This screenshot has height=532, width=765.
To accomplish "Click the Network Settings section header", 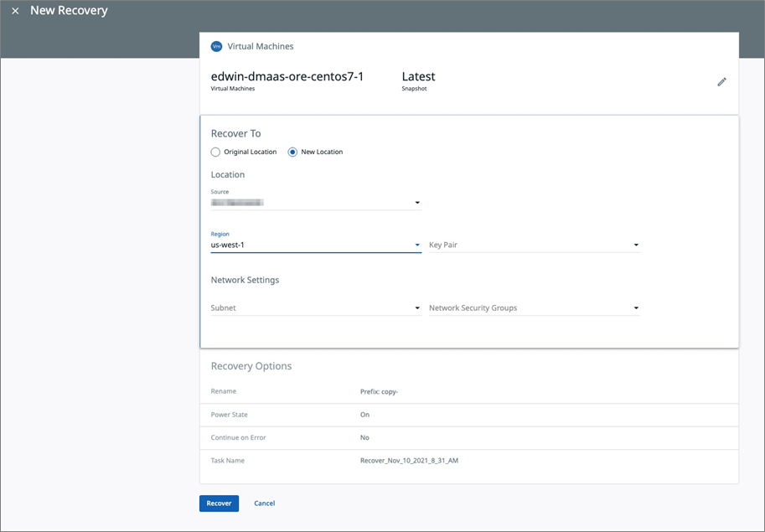I will click(x=246, y=279).
